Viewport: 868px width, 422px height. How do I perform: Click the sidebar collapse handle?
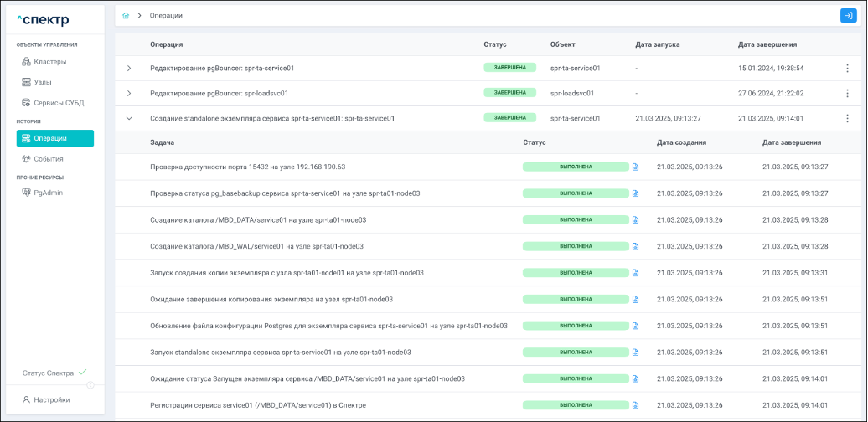[90, 385]
